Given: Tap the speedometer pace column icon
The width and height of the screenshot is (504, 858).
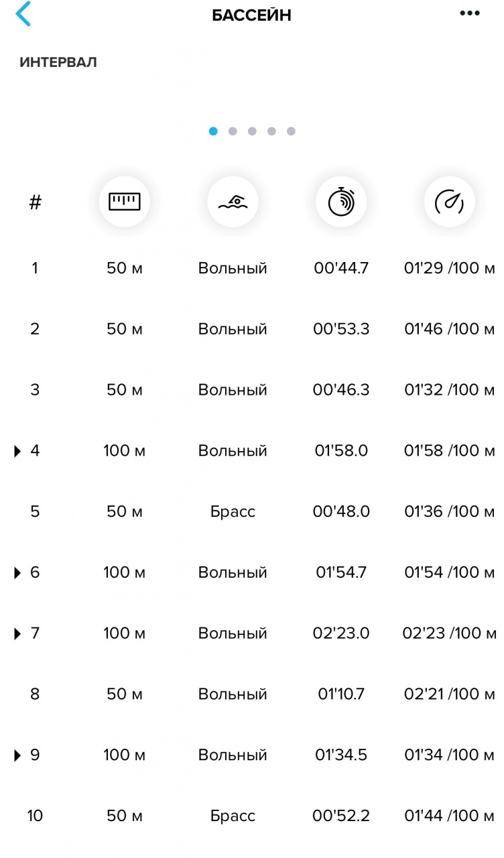Looking at the screenshot, I should click(449, 202).
